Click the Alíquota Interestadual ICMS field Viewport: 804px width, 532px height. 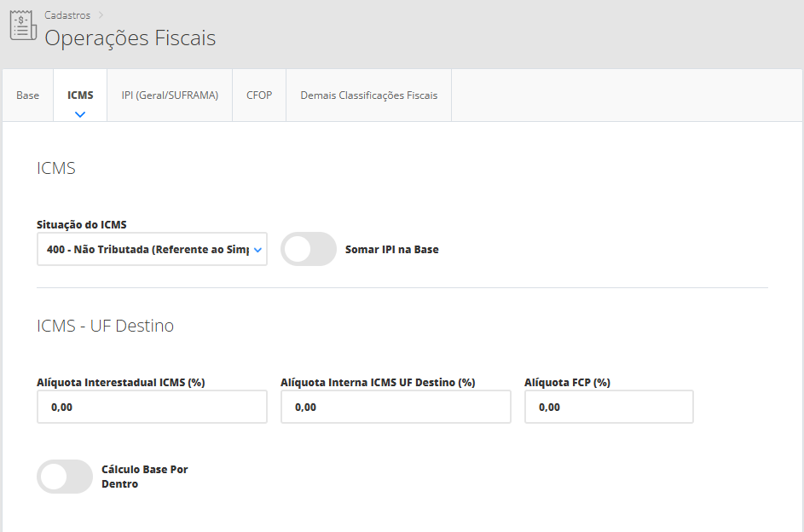[x=152, y=408]
